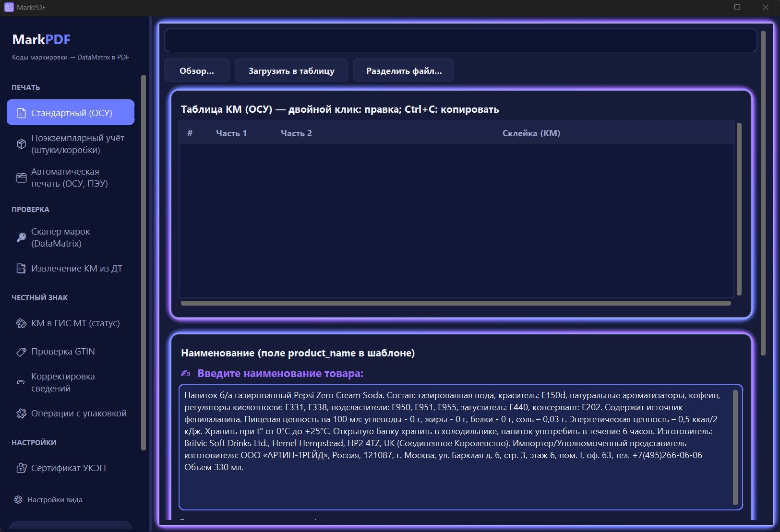This screenshot has height=532, width=780.
Task: Click the ЧЕСТНЫЙ ЗНАК section heading
Action: 40,298
